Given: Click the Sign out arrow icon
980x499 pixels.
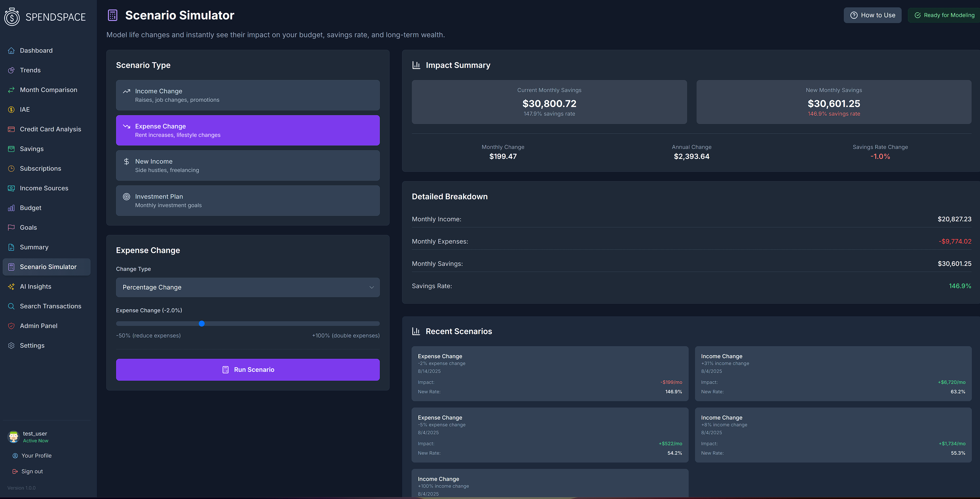Looking at the screenshot, I should tap(15, 471).
